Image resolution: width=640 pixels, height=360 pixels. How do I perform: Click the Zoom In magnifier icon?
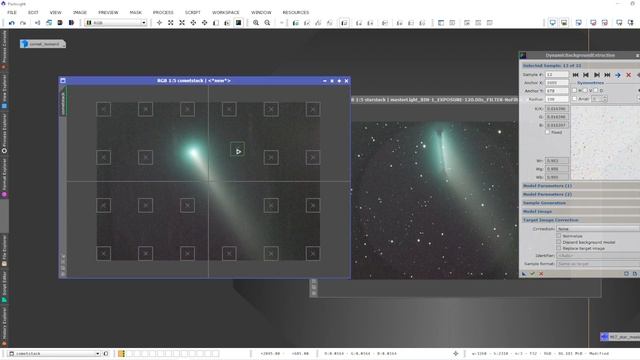point(256,23)
